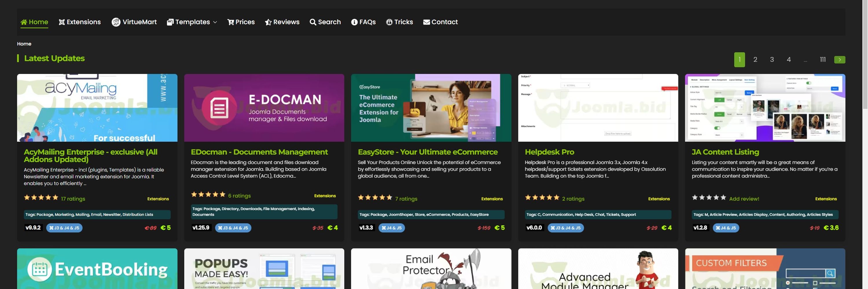Click €3.6 price on JA Content Listing
This screenshot has height=289, width=868.
831,228
